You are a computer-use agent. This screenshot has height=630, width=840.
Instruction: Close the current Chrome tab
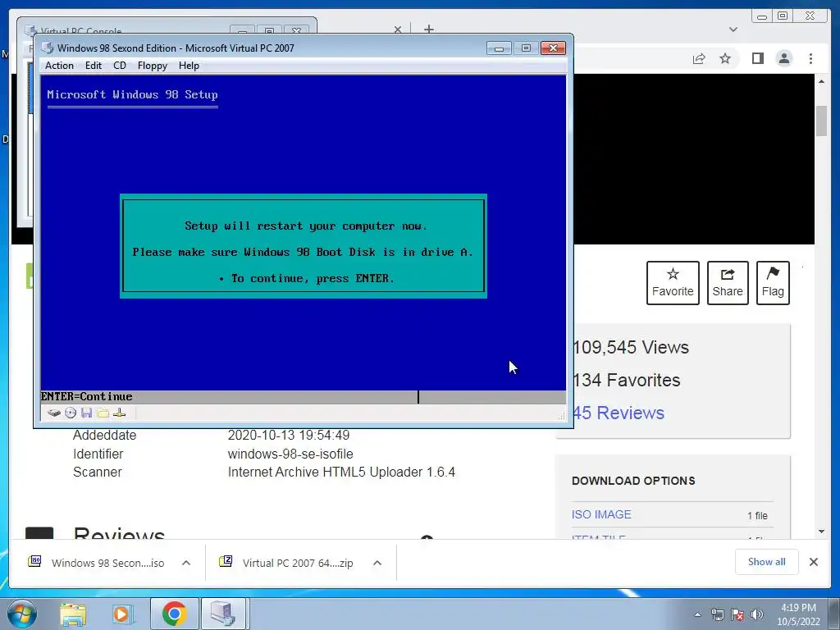(x=398, y=30)
